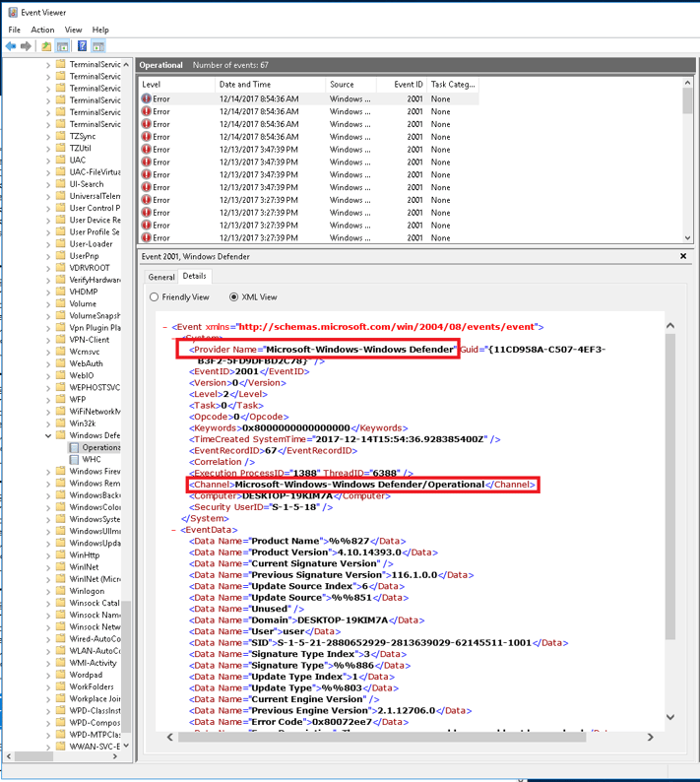
Task: Click the Back arrow toolbar icon
Action: (10, 46)
